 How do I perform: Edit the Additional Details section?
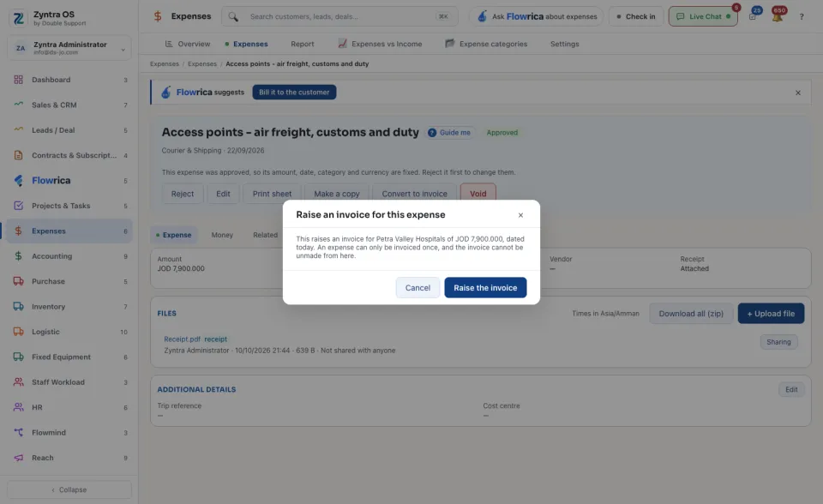(791, 389)
